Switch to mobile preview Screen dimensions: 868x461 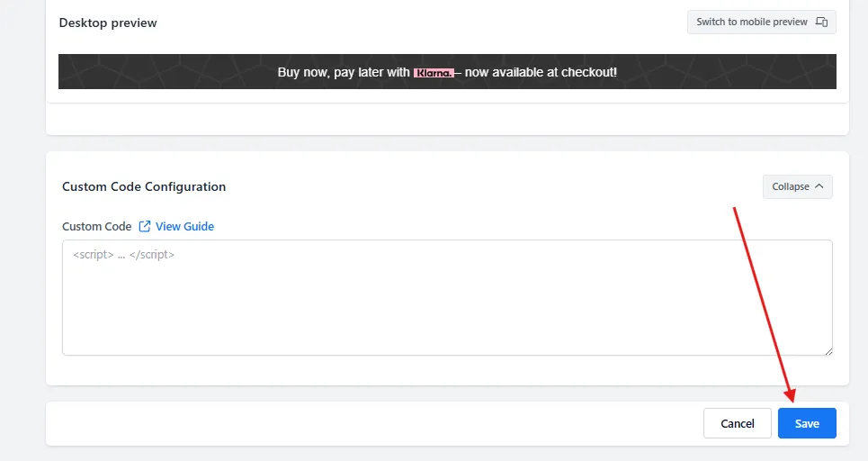(761, 23)
